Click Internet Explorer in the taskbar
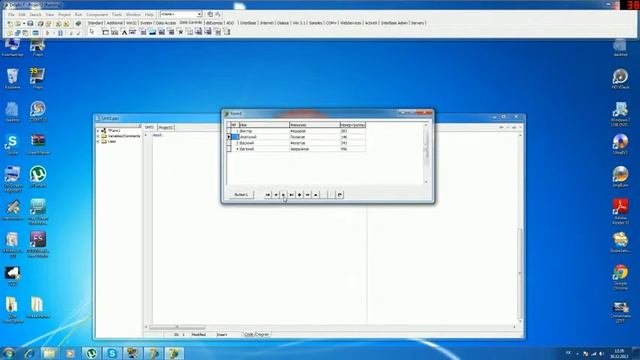 pos(29,353)
